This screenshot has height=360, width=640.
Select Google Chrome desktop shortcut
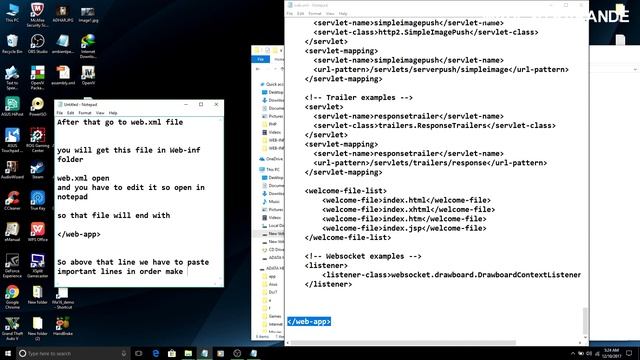12,297
